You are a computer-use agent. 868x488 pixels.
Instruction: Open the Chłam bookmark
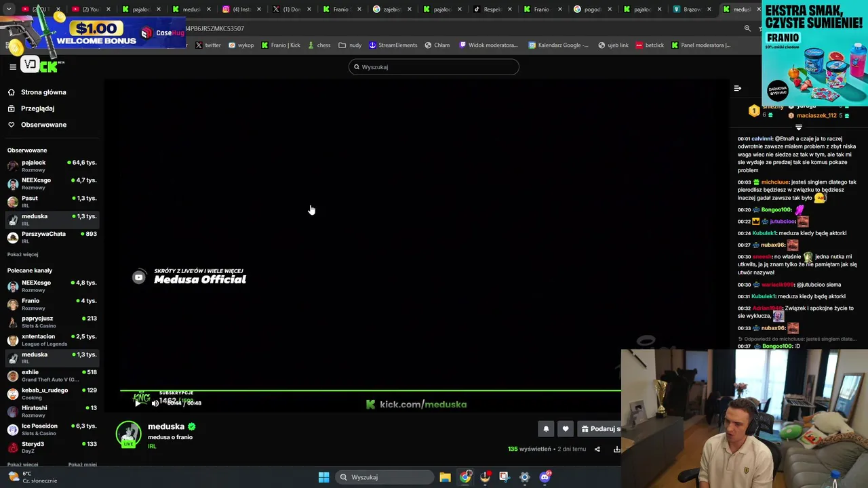point(437,45)
